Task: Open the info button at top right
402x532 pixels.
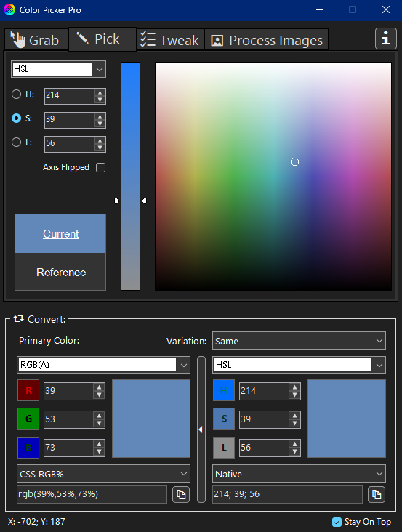Action: 386,39
